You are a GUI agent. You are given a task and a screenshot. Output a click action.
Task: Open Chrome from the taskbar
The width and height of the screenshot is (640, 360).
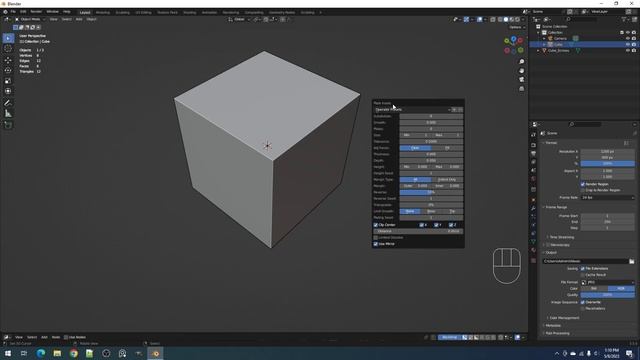pos(73,353)
